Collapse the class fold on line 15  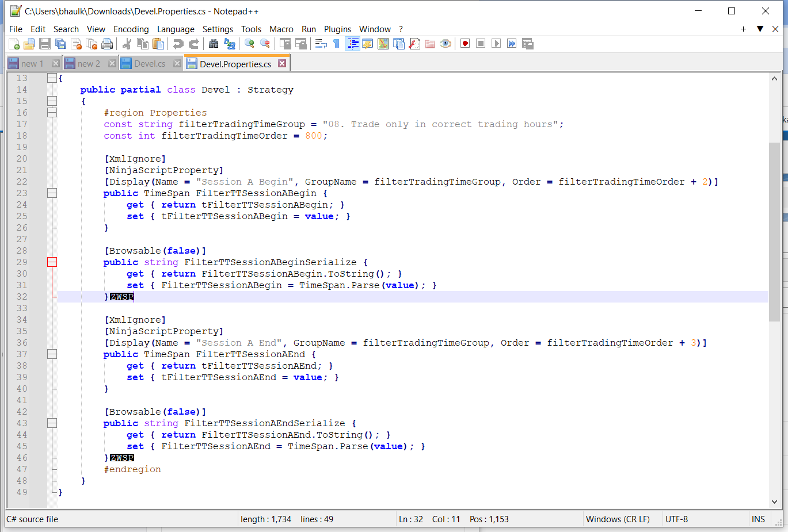tap(52, 101)
